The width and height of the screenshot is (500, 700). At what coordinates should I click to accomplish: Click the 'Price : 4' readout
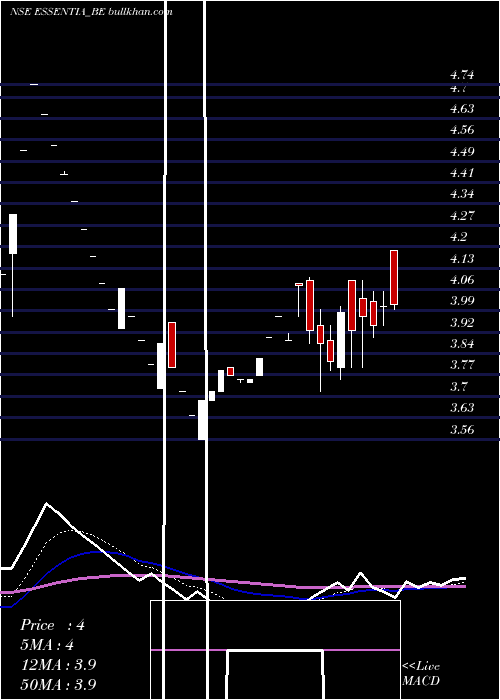click(x=52, y=625)
